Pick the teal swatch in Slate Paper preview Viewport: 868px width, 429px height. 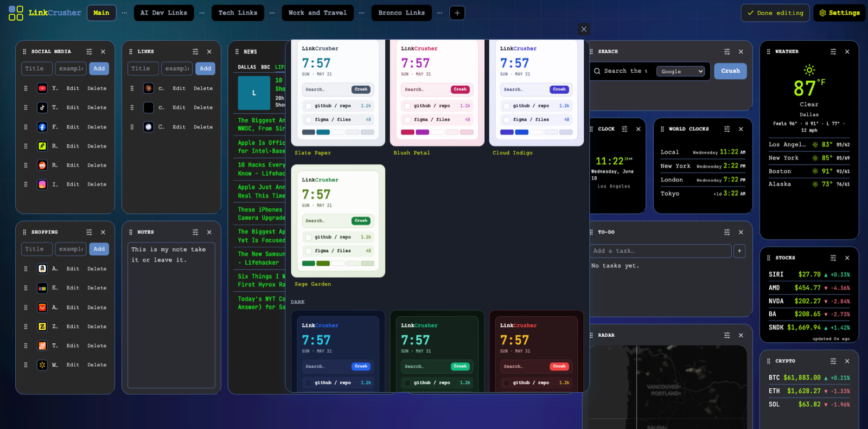(323, 132)
